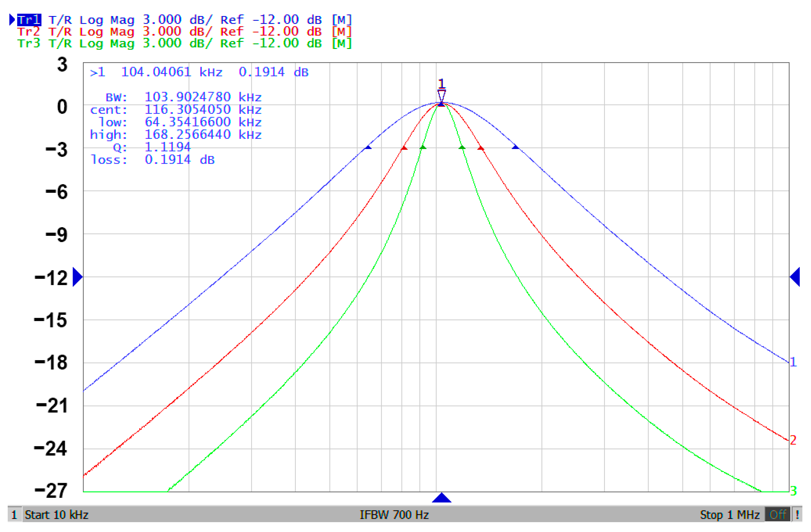Click the active trace arrow beside Tr1

click(x=12, y=20)
